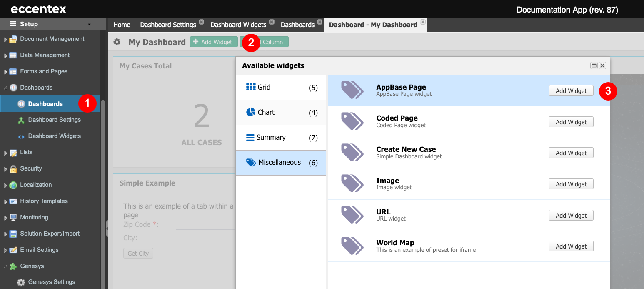The image size is (644, 289).
Task: Click the Coded Page tag icon
Action: [352, 121]
